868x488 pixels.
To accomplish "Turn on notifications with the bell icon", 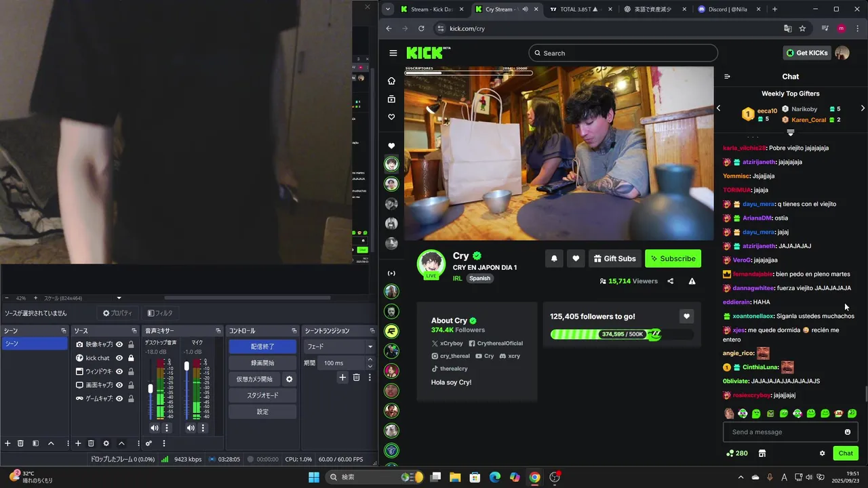I will point(554,258).
